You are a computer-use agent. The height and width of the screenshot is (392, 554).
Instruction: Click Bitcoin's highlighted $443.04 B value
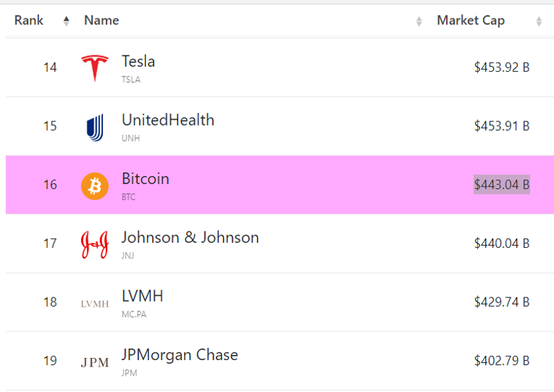point(501,185)
